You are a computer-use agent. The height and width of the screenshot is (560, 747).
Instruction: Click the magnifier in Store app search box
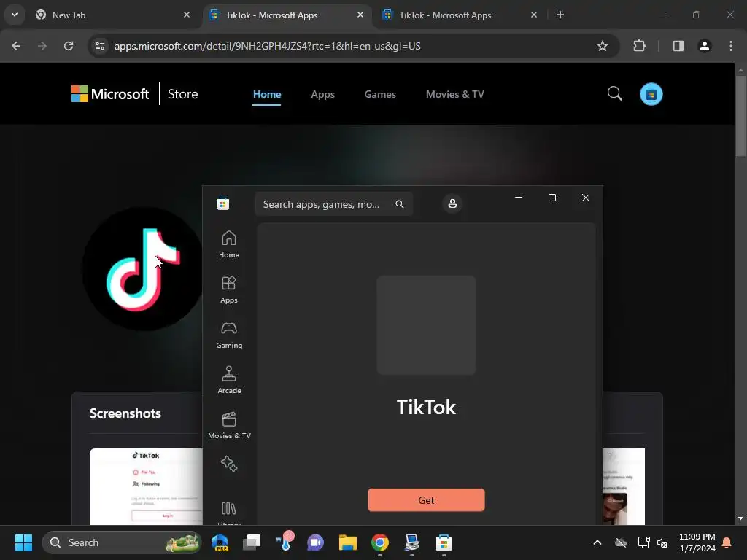tap(400, 204)
